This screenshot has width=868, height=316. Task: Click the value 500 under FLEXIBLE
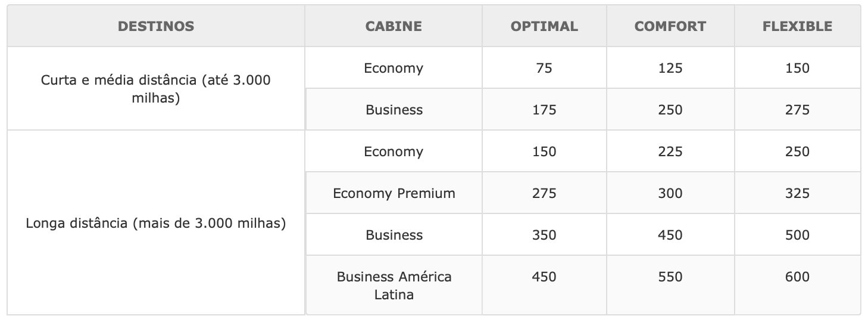(797, 235)
